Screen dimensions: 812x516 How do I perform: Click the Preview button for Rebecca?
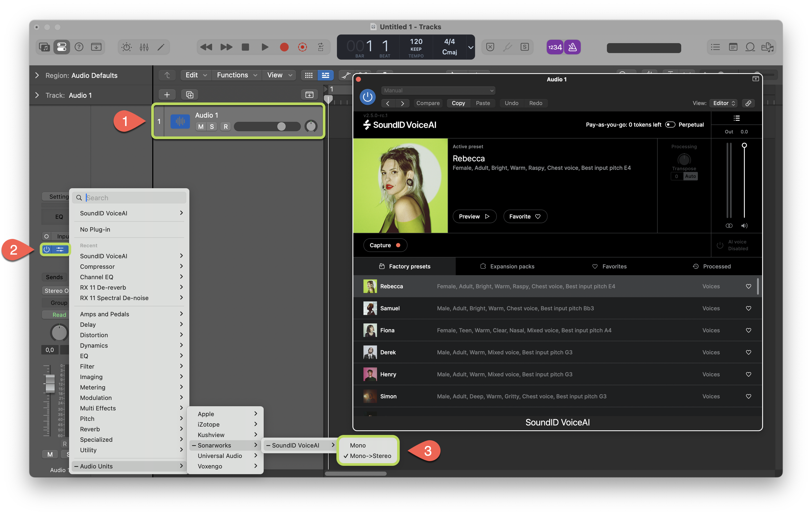(x=474, y=216)
